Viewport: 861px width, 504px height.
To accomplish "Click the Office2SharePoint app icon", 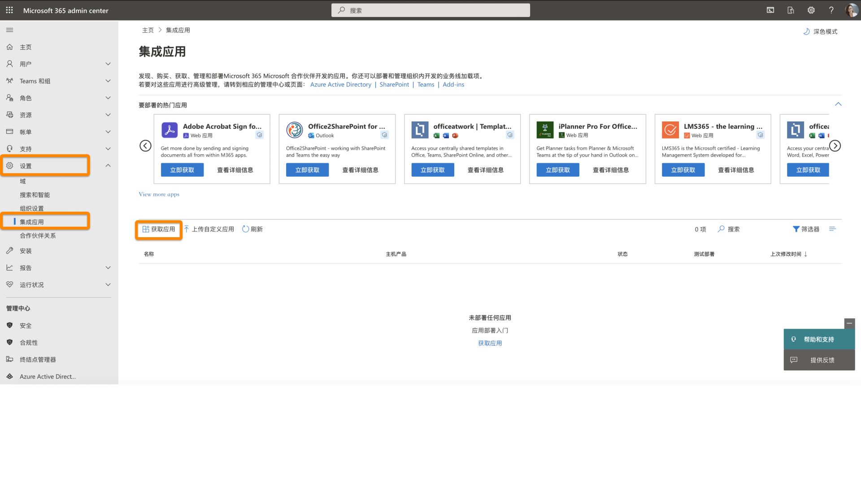I will pyautogui.click(x=295, y=130).
